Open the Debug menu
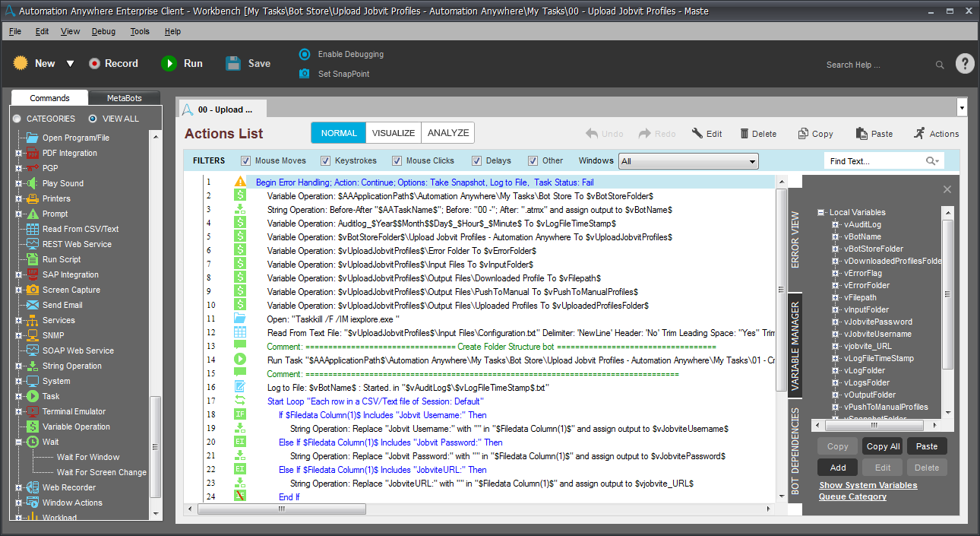 click(103, 31)
